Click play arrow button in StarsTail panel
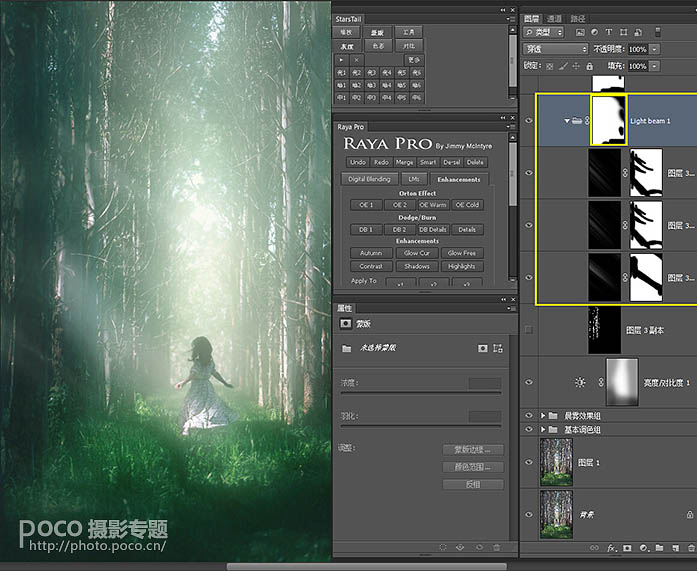Screen dimensions: 697x571 (x=341, y=60)
